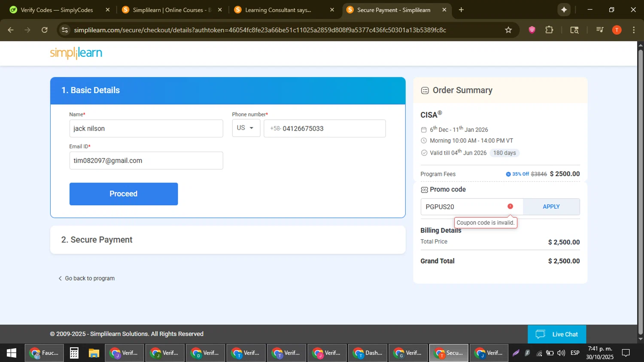The image size is (644, 362).
Task: Open Chrome's three-dot menu
Action: pyautogui.click(x=634, y=30)
